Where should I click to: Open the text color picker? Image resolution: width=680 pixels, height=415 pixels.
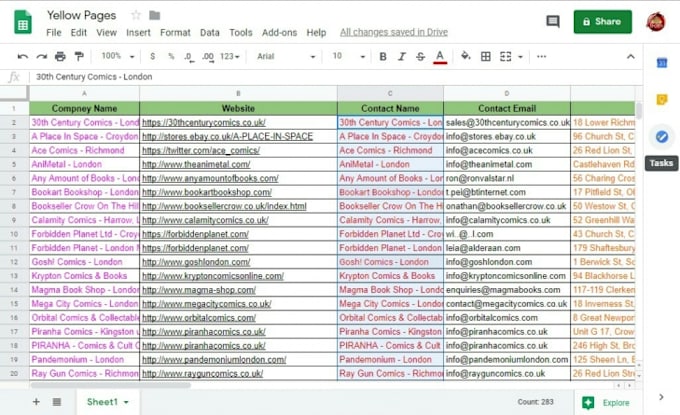(440, 57)
